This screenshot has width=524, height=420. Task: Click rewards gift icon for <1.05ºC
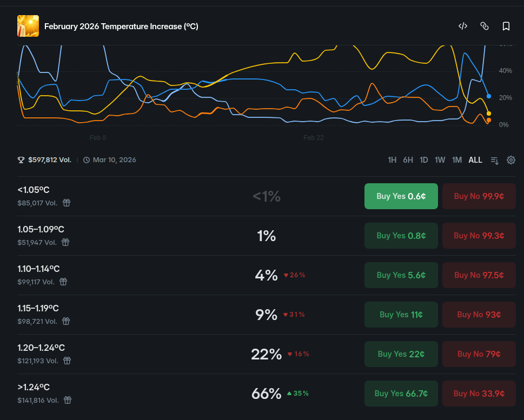pos(67,203)
